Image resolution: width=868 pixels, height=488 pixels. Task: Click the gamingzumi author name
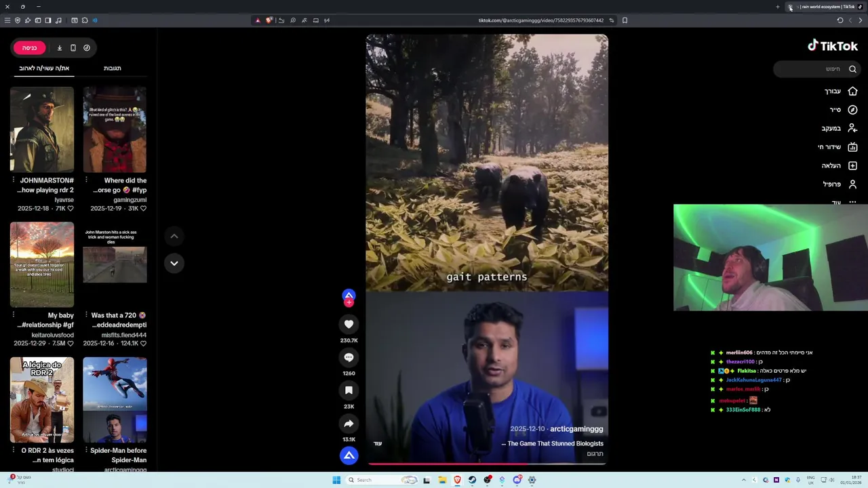click(x=130, y=200)
